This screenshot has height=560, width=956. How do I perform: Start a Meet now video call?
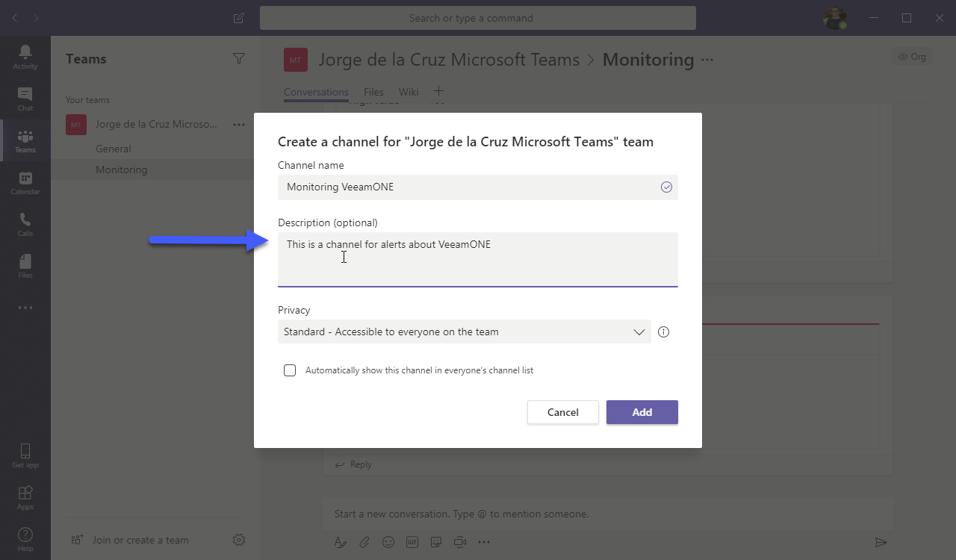(460, 542)
